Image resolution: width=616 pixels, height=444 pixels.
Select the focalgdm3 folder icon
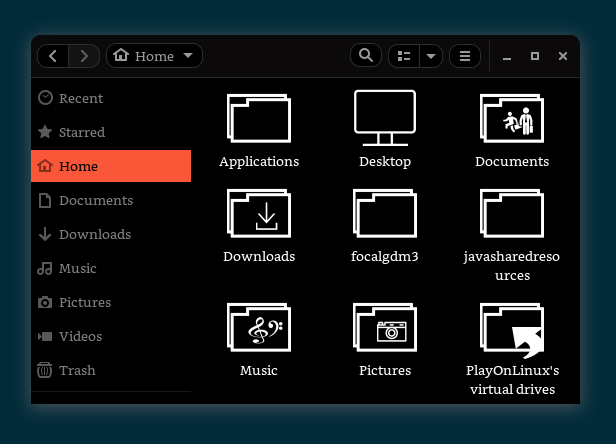click(385, 213)
